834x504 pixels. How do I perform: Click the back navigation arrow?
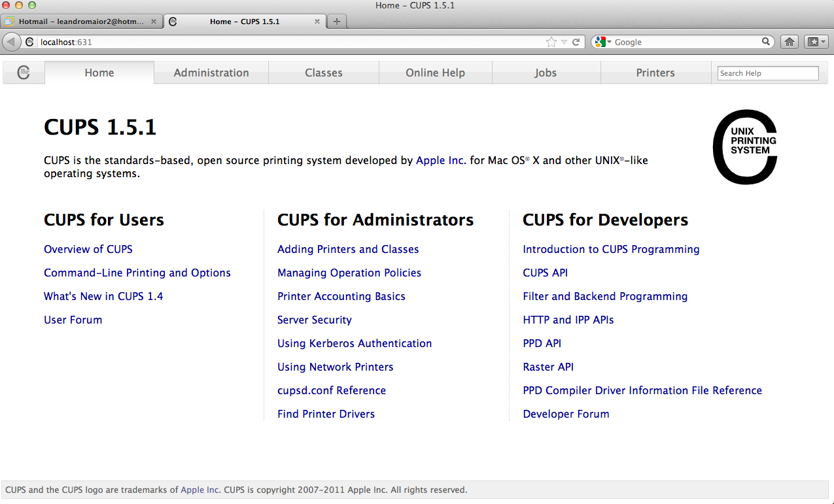[x=11, y=41]
